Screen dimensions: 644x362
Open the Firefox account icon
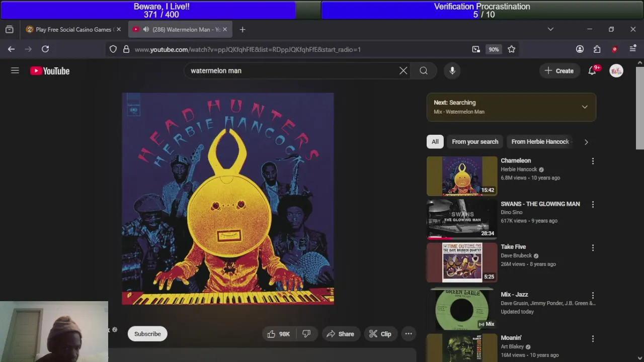point(580,49)
